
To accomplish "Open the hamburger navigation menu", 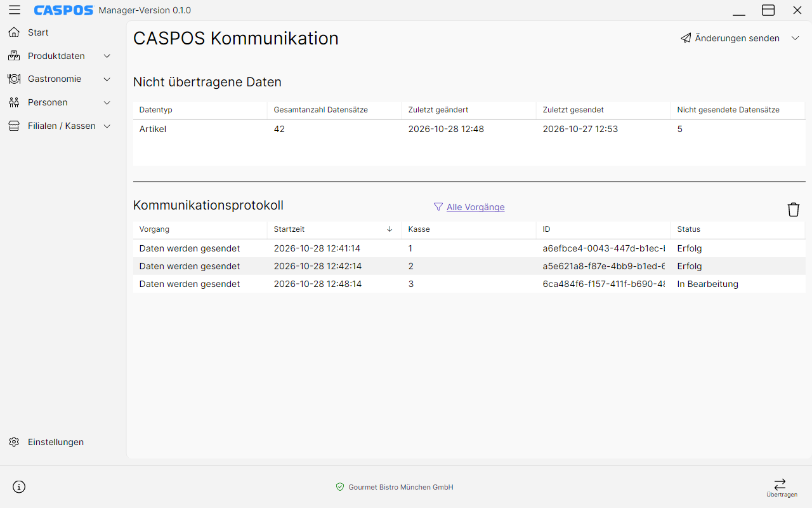I will coord(15,10).
